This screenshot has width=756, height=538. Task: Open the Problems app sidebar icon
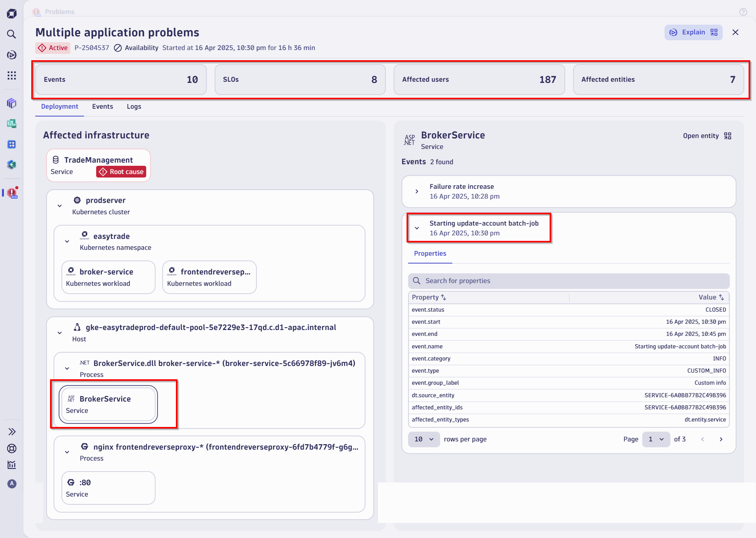click(12, 193)
